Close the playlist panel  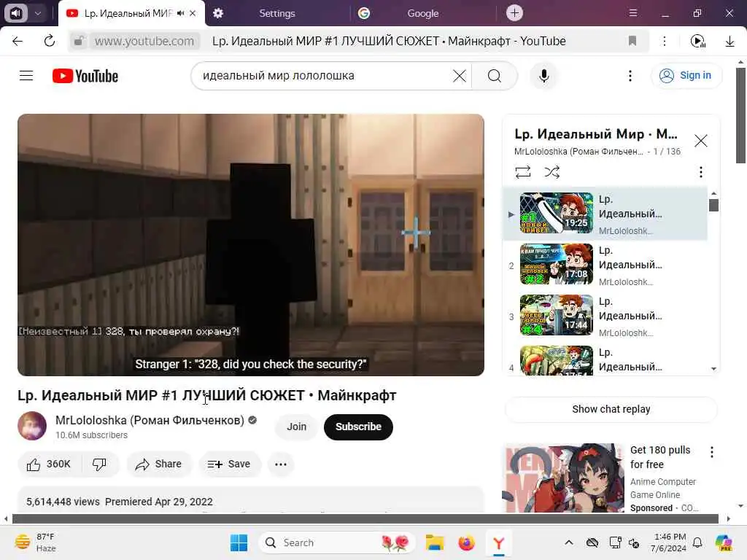click(701, 141)
